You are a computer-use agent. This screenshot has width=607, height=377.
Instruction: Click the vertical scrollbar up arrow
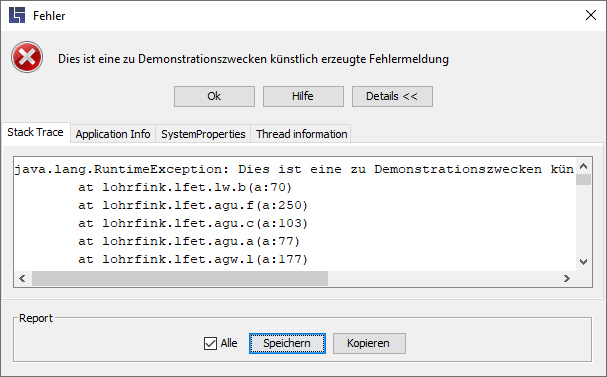coord(583,166)
